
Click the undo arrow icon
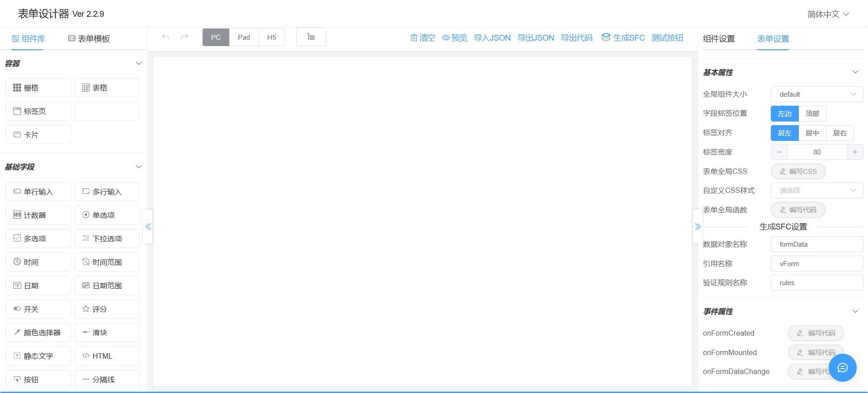(166, 37)
